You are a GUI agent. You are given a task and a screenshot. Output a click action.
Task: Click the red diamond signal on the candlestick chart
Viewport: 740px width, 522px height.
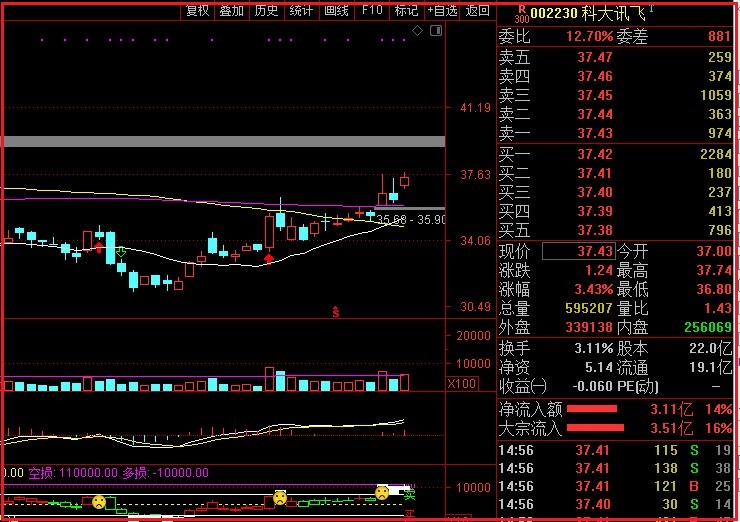(268, 259)
